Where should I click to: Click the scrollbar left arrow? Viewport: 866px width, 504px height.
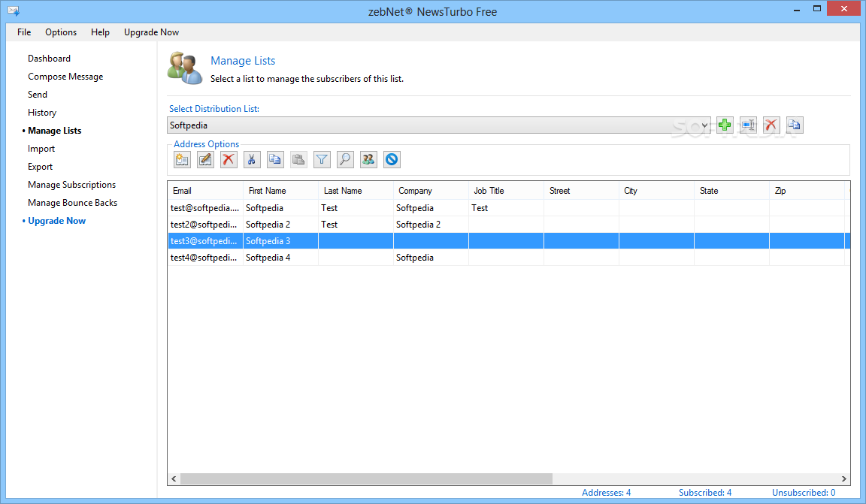[174, 478]
